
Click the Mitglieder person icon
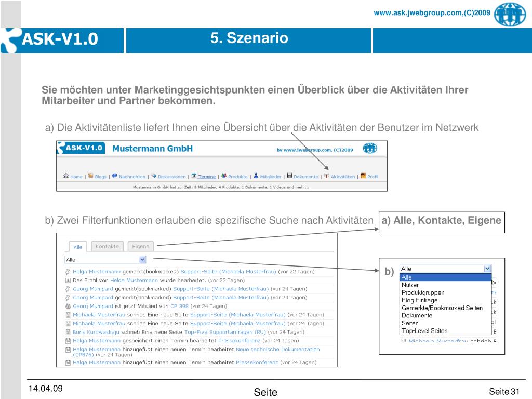[x=256, y=176]
